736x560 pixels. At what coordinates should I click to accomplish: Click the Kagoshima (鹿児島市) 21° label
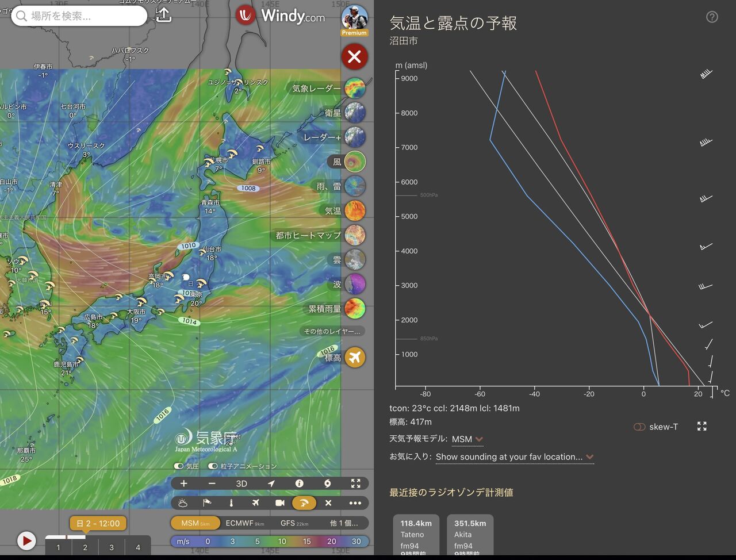[x=66, y=369]
